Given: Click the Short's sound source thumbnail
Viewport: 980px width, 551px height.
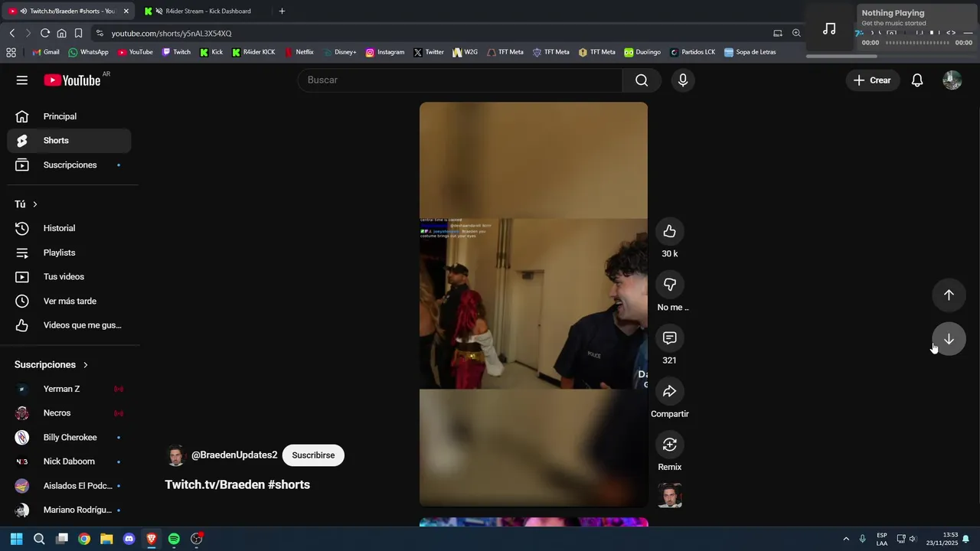Looking at the screenshot, I should click(x=670, y=496).
